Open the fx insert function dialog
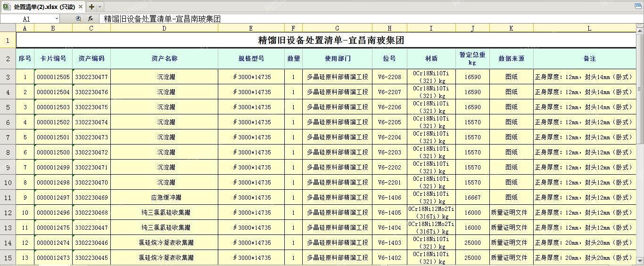The height and width of the screenshot is (266, 644). (90, 19)
